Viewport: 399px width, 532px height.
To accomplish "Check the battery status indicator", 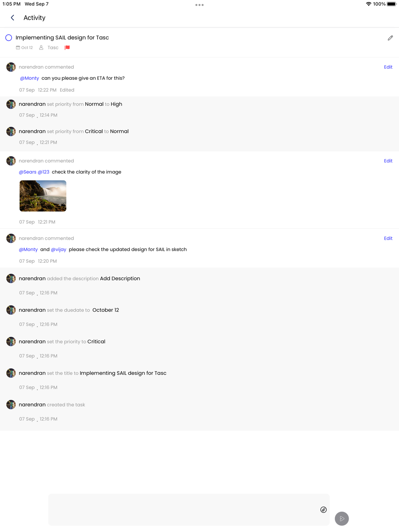I will coord(391,4).
